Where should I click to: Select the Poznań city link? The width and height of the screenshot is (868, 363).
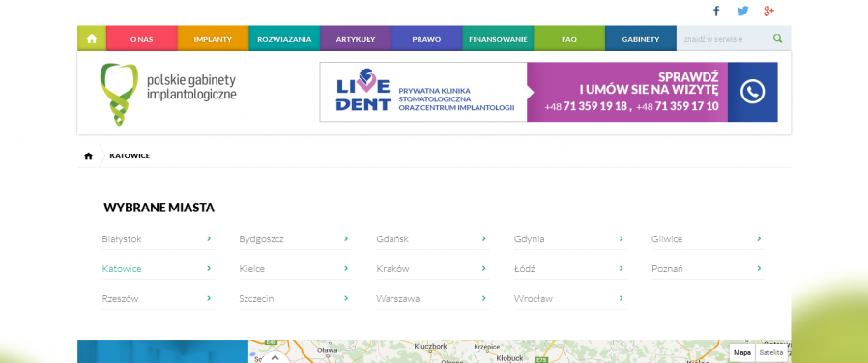tap(667, 269)
